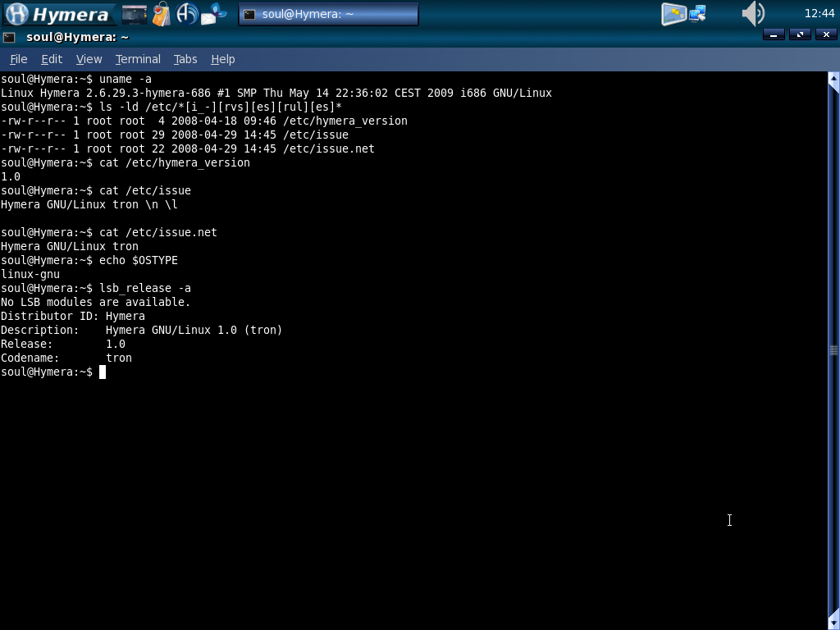This screenshot has width=840, height=630.
Task: Click the scrollbar grip handle
Action: (833, 350)
